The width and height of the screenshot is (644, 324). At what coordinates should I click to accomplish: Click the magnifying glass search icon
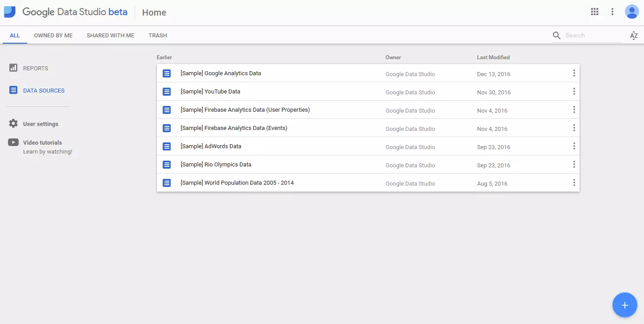pyautogui.click(x=556, y=36)
